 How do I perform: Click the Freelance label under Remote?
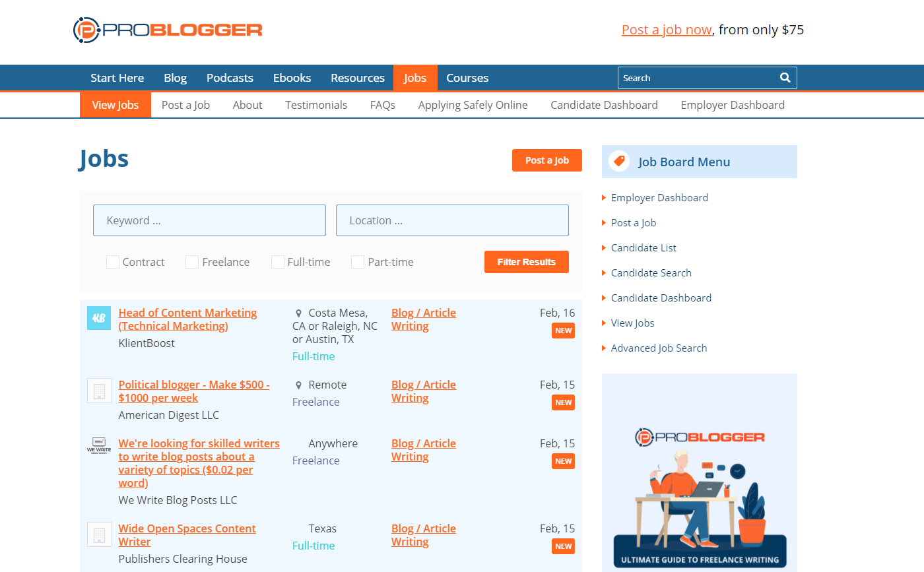316,402
